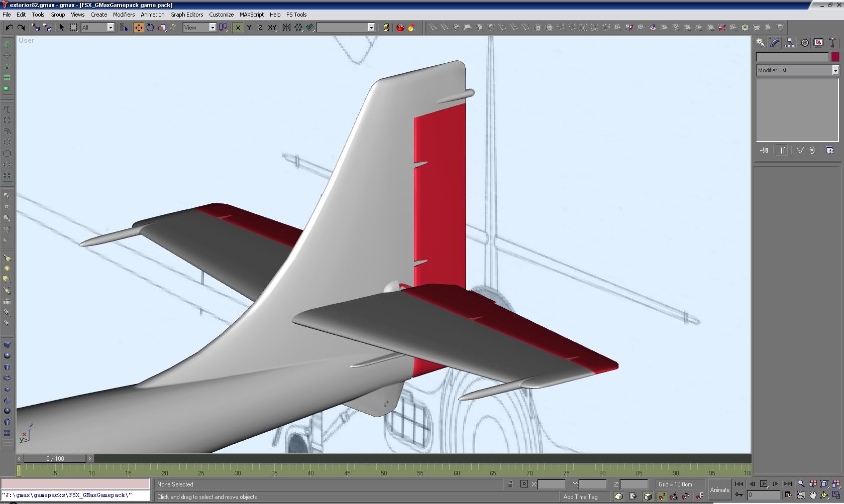Viewport: 844px width, 504px height.
Task: Open the FS Tools menu
Action: [x=296, y=15]
